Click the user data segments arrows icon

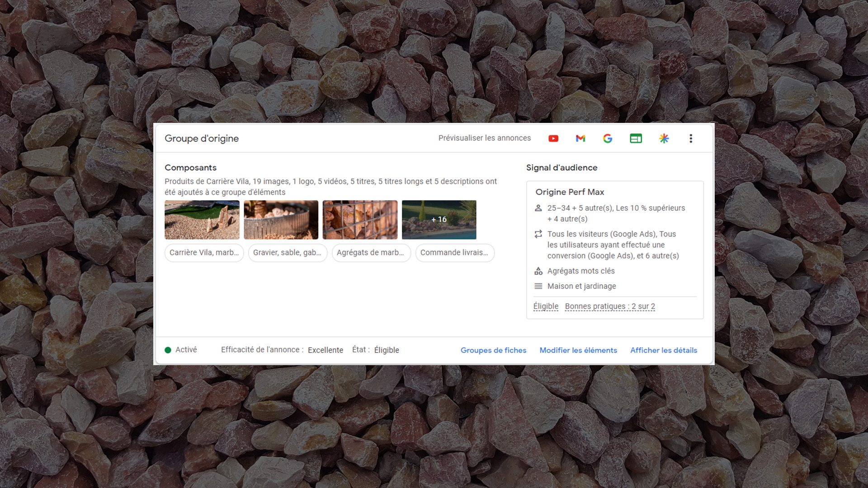pos(538,234)
